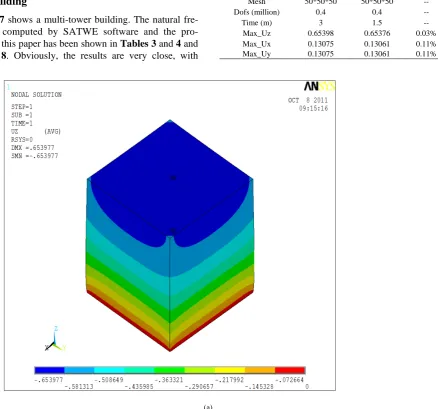Click legend value "-.581313"
The image size is (438, 409).
click(79, 386)
